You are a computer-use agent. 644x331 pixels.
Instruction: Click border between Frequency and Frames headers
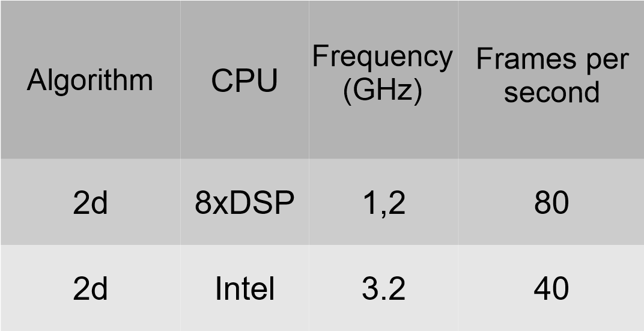tap(458, 80)
